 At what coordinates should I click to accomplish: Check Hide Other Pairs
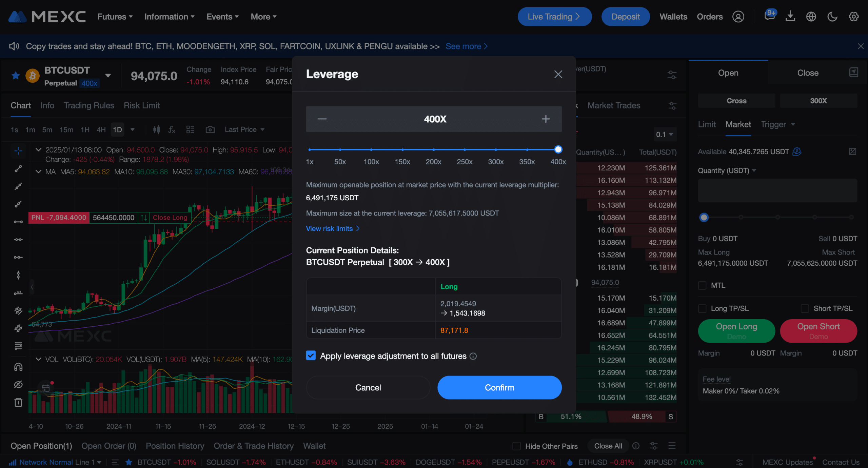pyautogui.click(x=516, y=446)
